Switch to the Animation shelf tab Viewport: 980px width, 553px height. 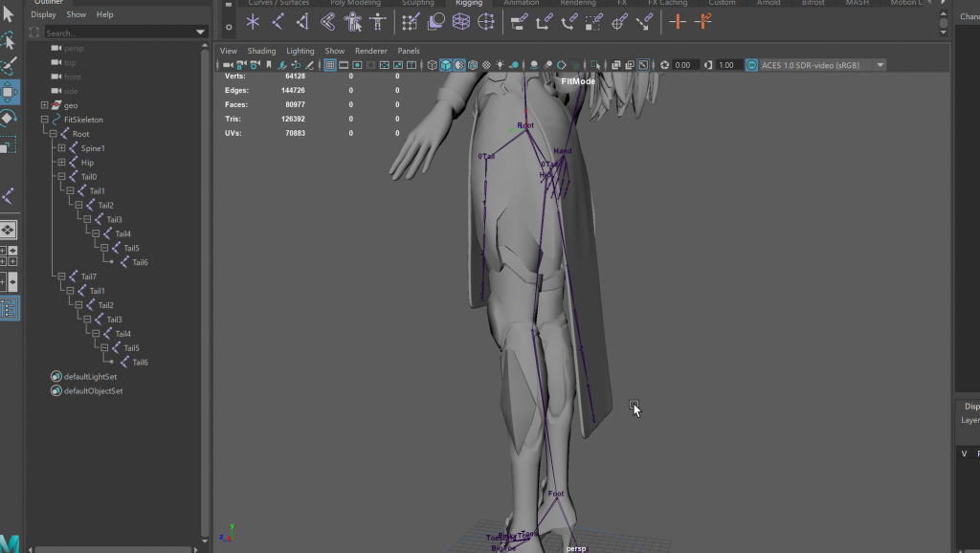coord(522,3)
